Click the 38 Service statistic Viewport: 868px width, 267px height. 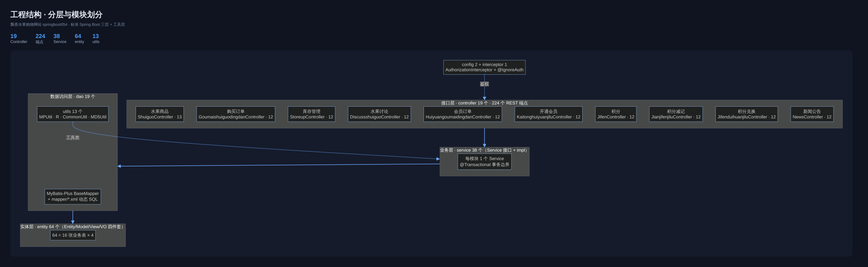[x=60, y=39]
